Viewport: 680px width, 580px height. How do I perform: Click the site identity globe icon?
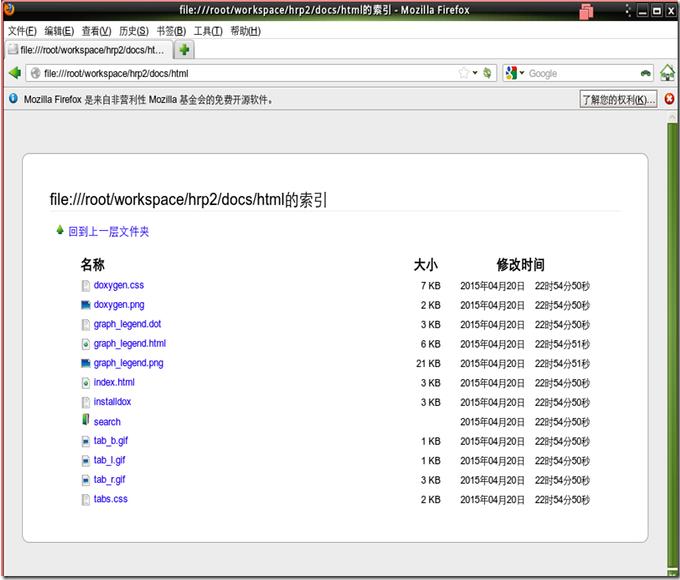[x=36, y=73]
